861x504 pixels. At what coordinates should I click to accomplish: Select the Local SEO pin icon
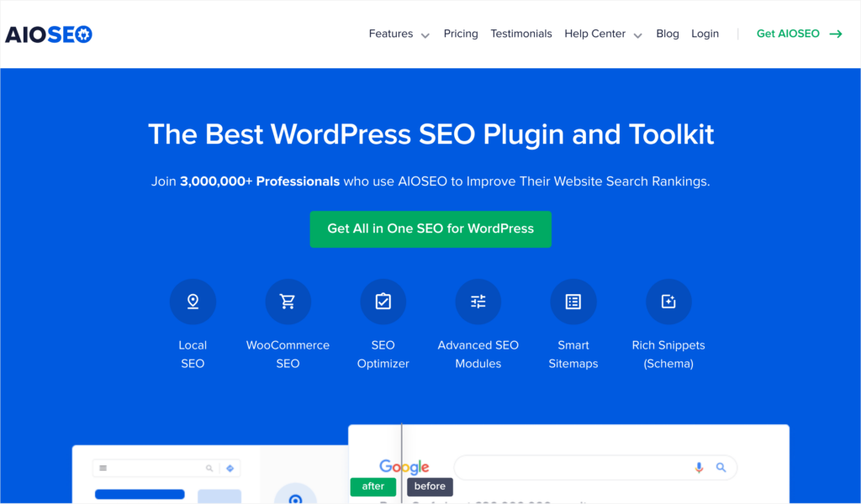[193, 301]
